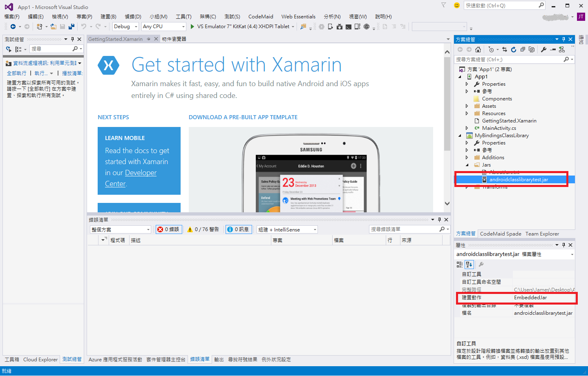
Task: Click the notifications filter flag icon
Action: (x=444, y=5)
